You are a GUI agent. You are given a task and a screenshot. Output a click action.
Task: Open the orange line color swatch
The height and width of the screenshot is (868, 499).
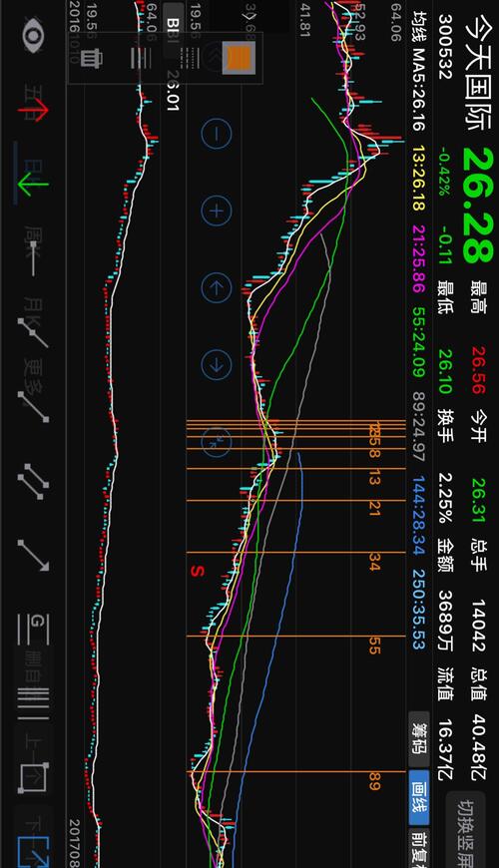[x=239, y=58]
